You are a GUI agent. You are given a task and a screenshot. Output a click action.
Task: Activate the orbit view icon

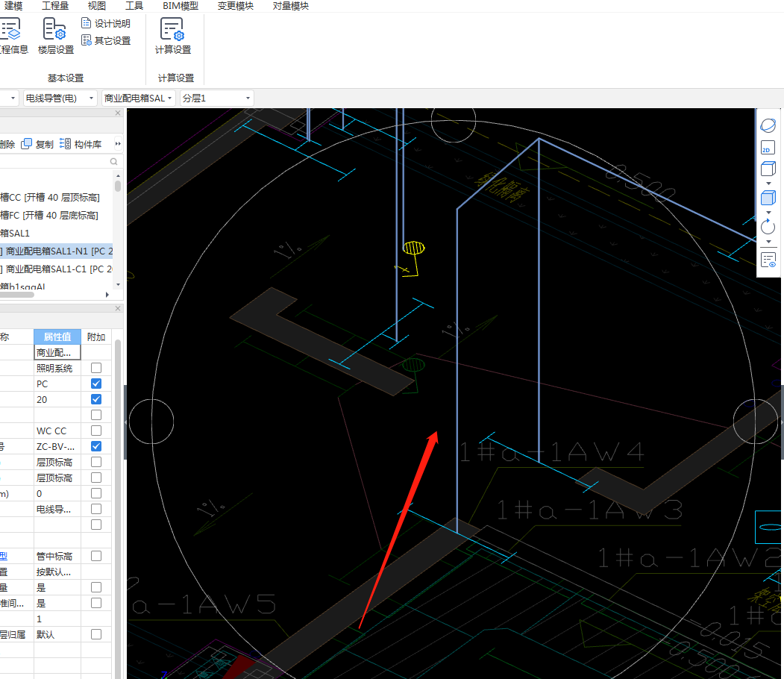[768, 125]
